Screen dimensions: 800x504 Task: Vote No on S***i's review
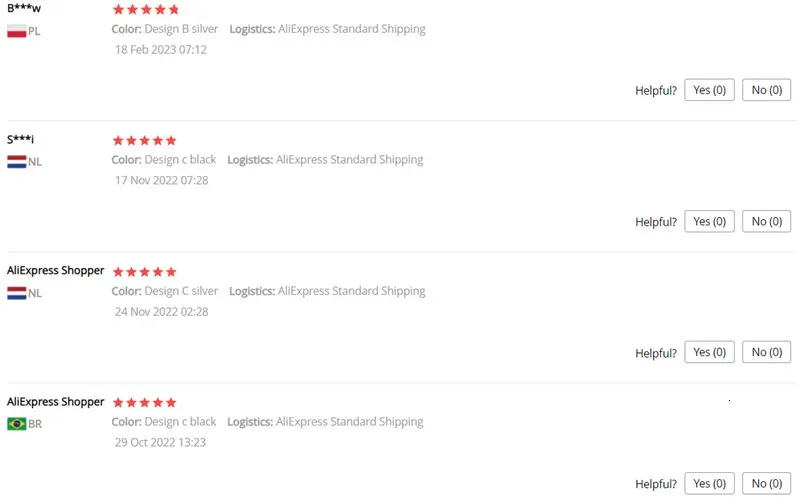pos(766,221)
